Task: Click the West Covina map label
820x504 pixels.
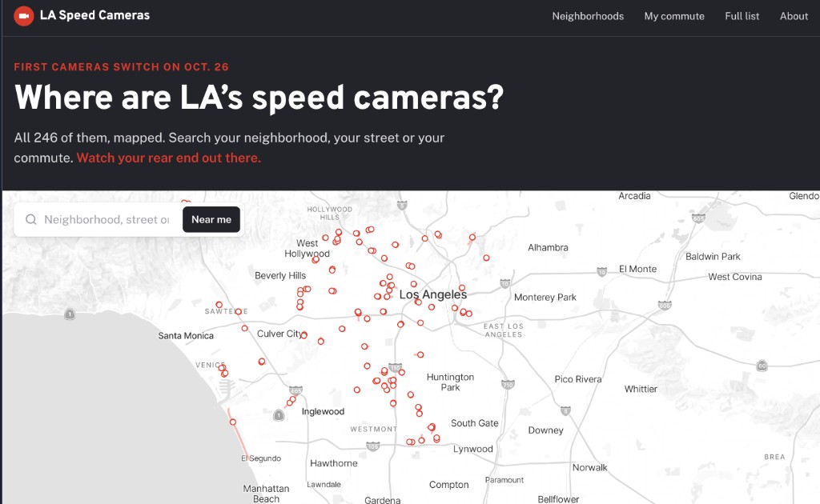Action: [735, 277]
